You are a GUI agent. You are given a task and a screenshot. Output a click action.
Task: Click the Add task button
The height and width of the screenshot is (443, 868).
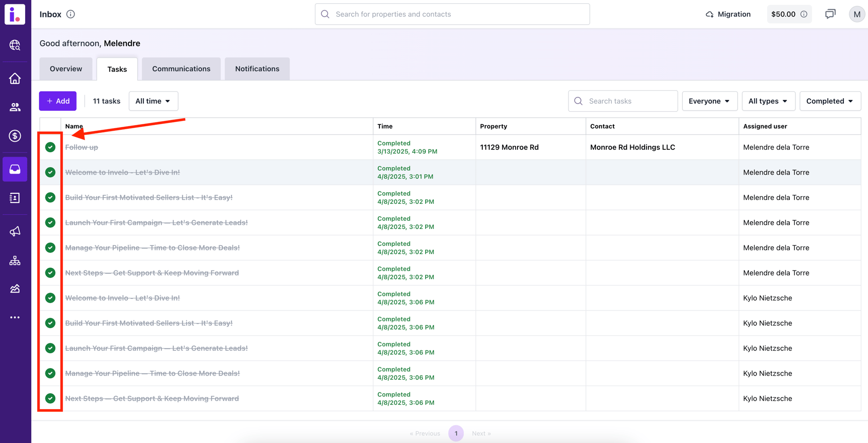(58, 101)
